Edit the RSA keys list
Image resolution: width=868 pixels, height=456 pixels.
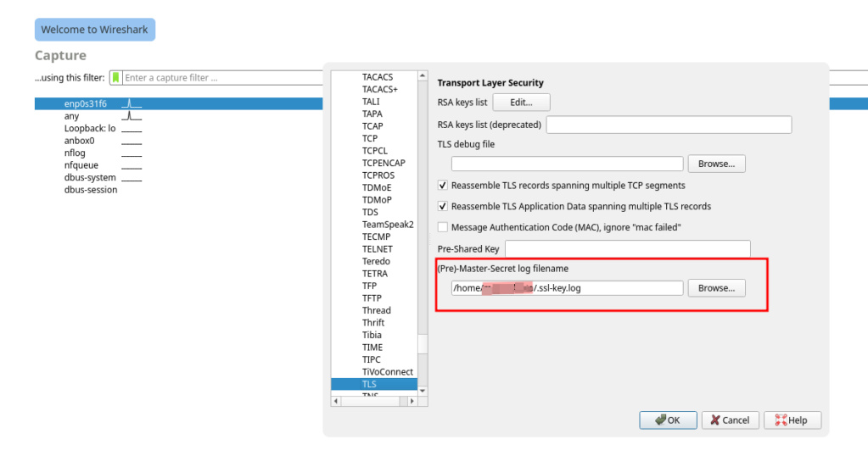coord(521,103)
